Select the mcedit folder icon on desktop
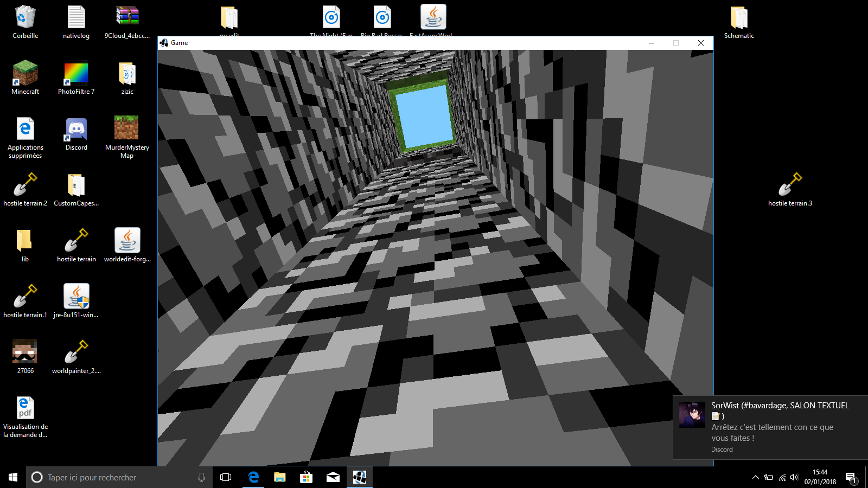 click(x=229, y=17)
